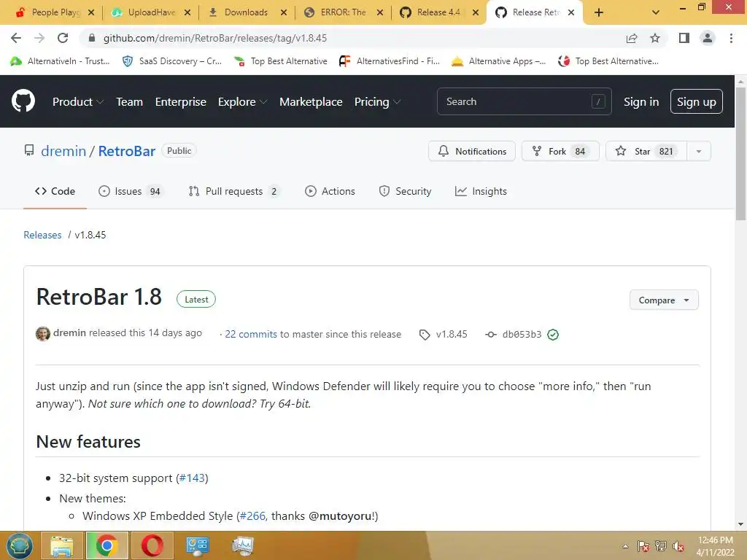The width and height of the screenshot is (747, 560).
Task: Expand the Compare dropdown
Action: pyautogui.click(x=664, y=300)
